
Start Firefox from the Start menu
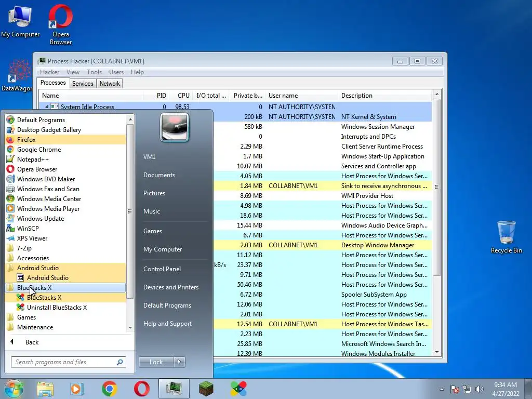65,139
